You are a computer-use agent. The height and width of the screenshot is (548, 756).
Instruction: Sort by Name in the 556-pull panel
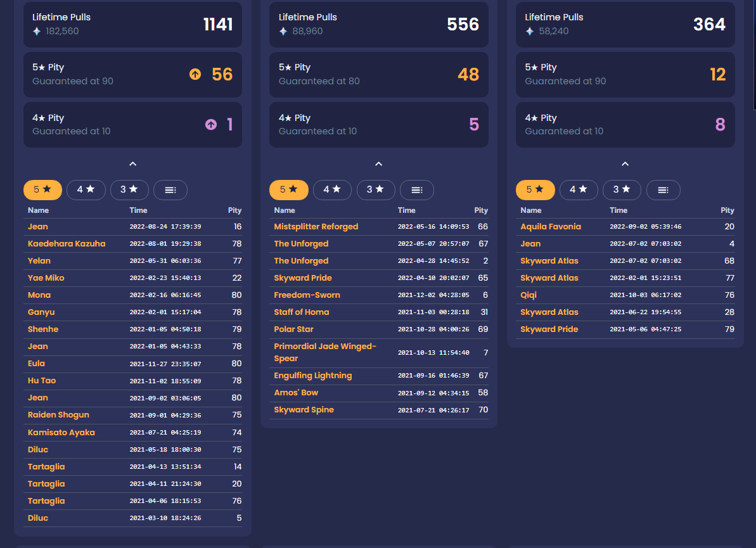coord(285,210)
